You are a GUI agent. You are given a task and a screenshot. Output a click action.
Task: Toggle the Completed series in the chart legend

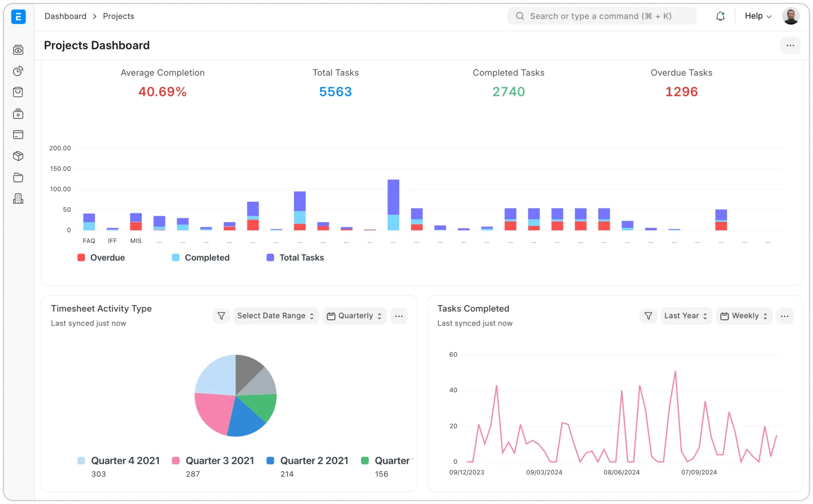[x=200, y=258]
